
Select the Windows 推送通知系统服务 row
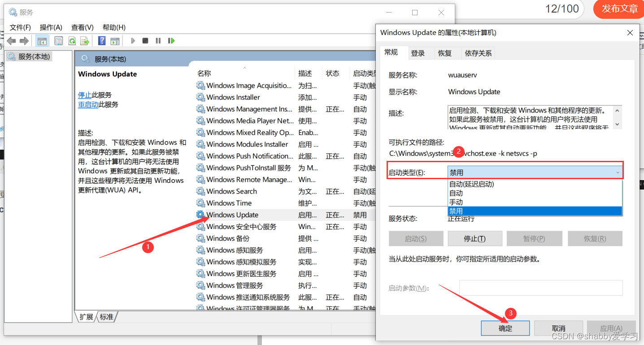point(287,297)
